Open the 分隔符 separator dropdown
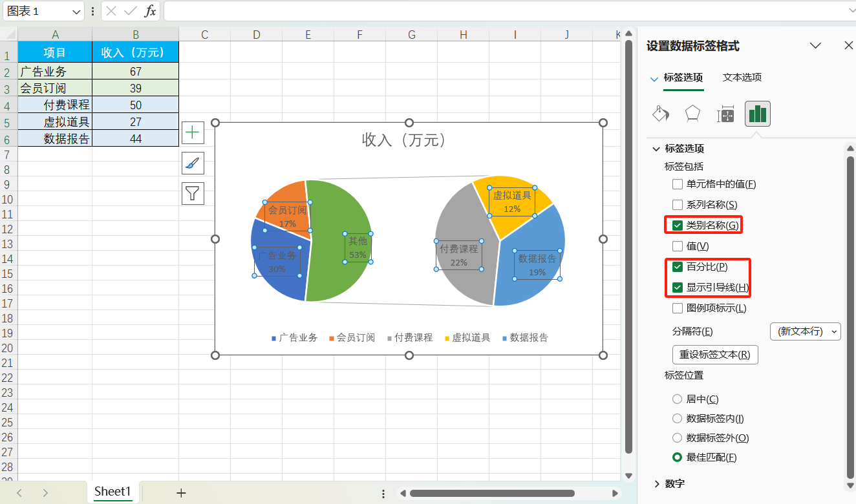 point(805,331)
